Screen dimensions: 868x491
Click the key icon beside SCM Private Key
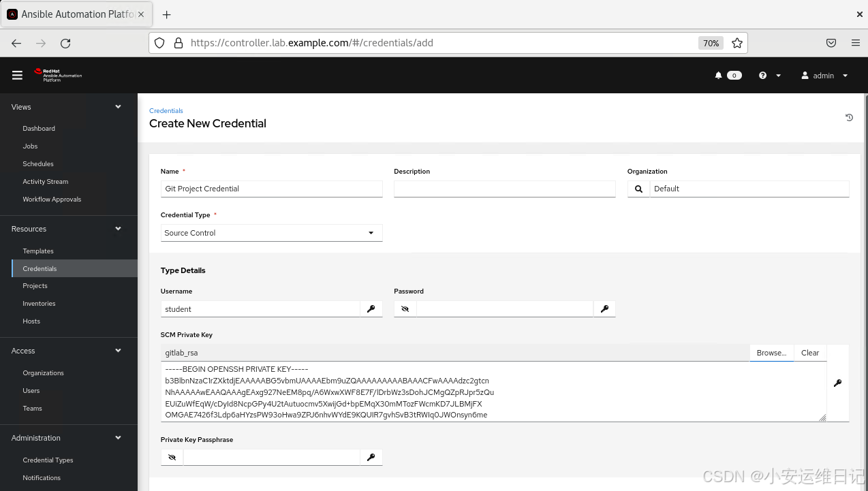(837, 383)
